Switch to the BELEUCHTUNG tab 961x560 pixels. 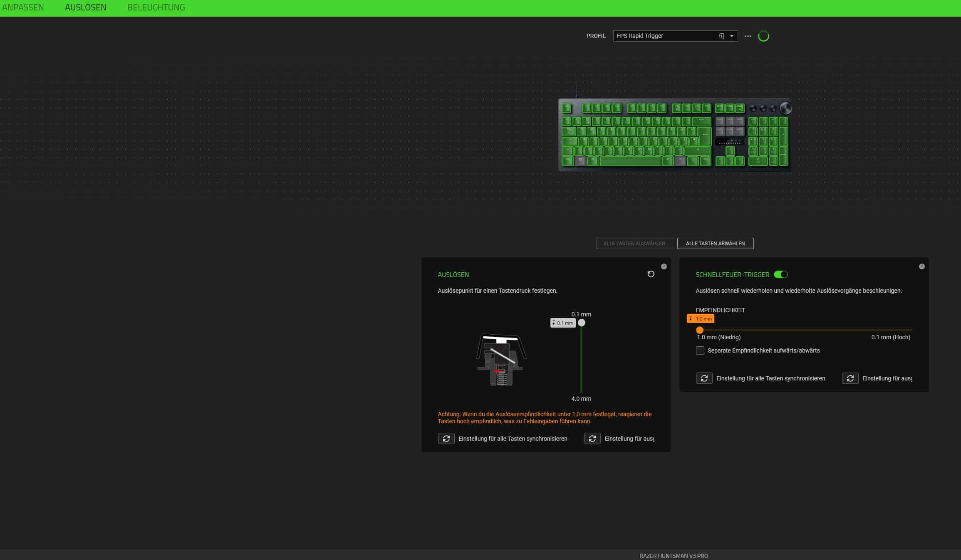coord(156,7)
